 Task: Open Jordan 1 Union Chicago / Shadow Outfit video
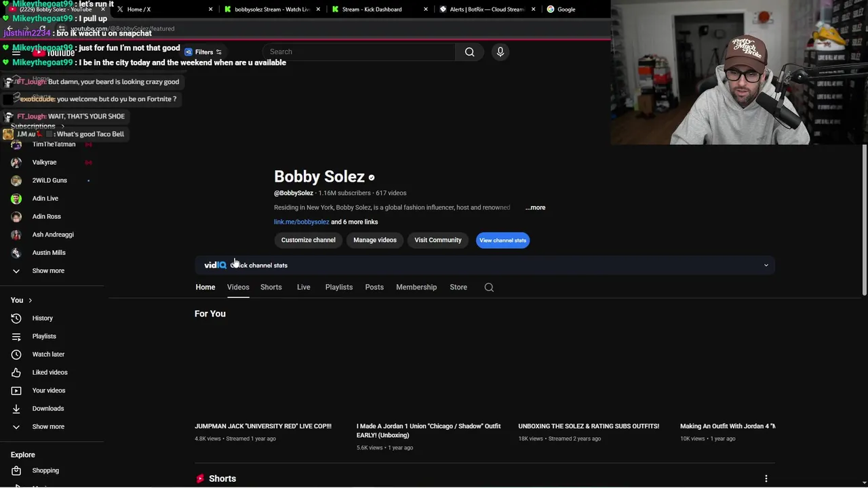pyautogui.click(x=429, y=430)
